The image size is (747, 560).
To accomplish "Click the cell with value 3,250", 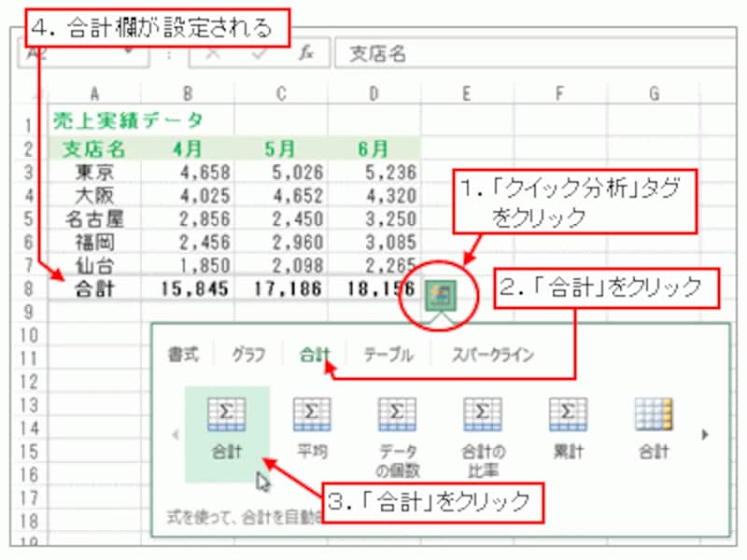I will pos(374,218).
